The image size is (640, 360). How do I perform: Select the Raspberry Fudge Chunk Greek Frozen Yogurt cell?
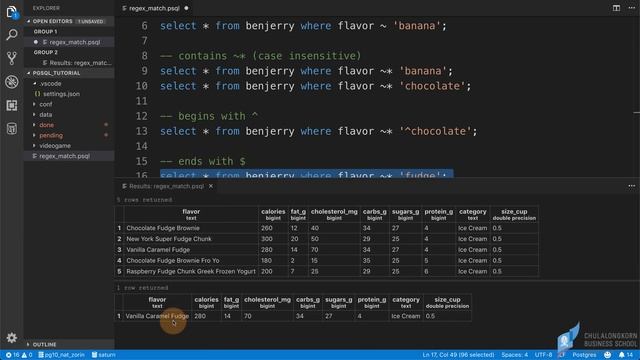191,271
